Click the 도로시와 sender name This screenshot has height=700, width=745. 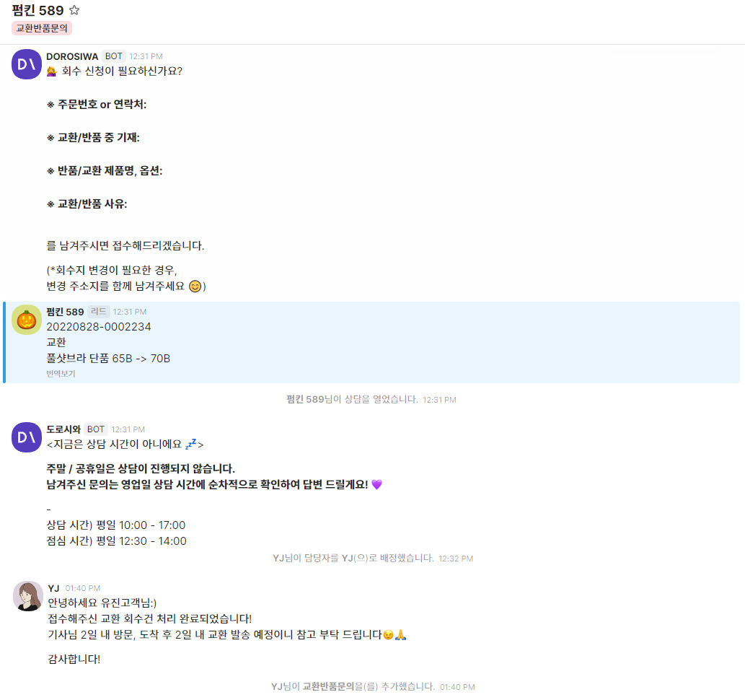point(63,429)
